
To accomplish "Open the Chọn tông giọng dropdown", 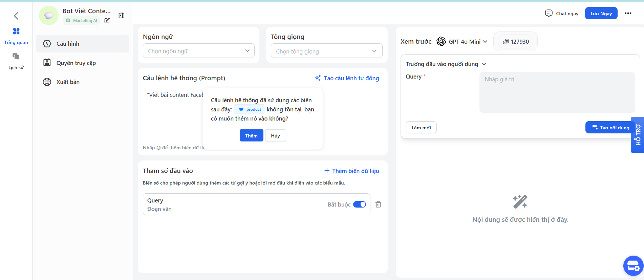I will point(326,51).
